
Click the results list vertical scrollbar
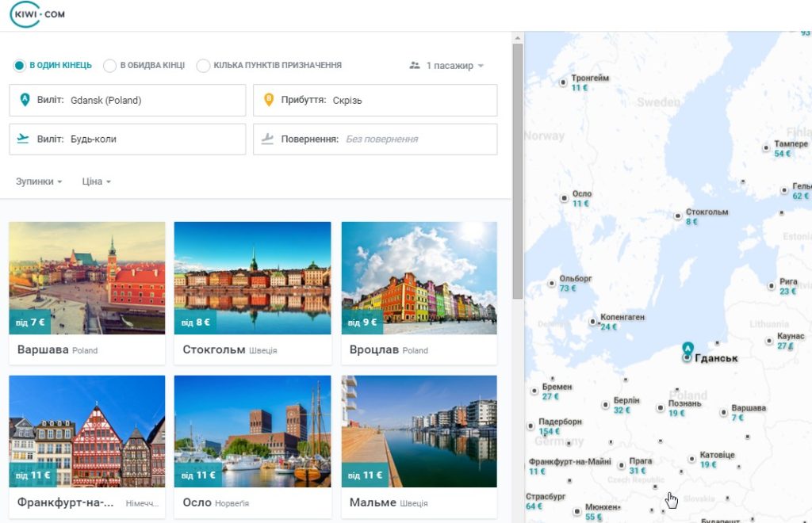tap(517, 170)
